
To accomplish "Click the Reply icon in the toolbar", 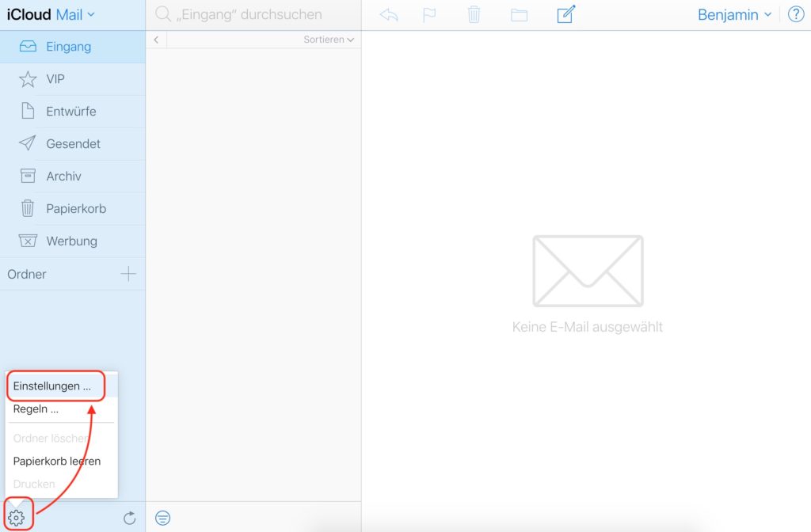I will (388, 13).
